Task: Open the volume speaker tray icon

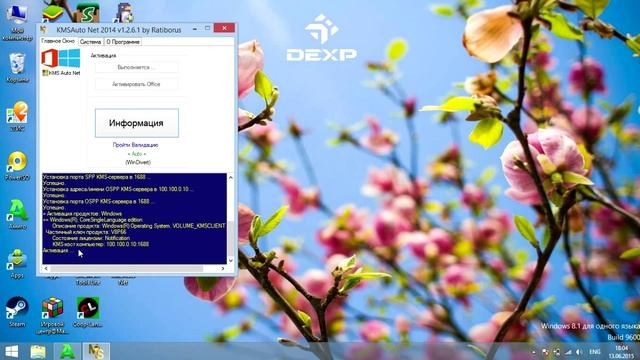Action: pyautogui.click(x=579, y=352)
